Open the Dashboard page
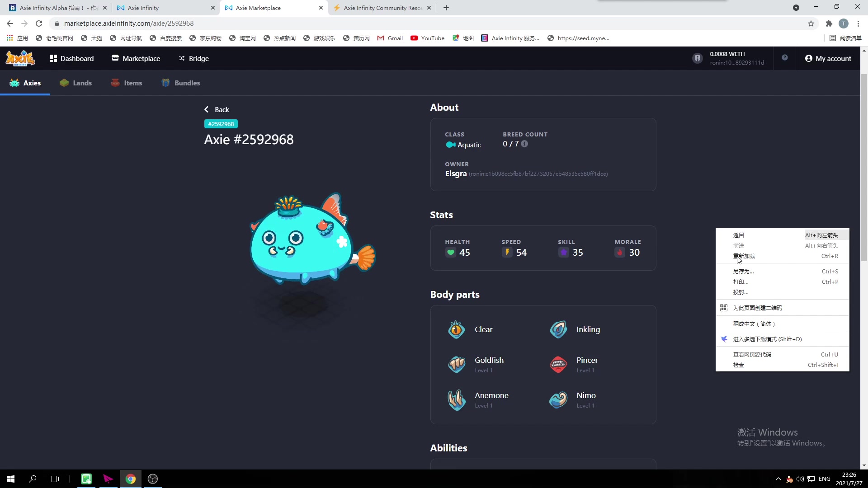The height and width of the screenshot is (488, 868). tap(71, 58)
